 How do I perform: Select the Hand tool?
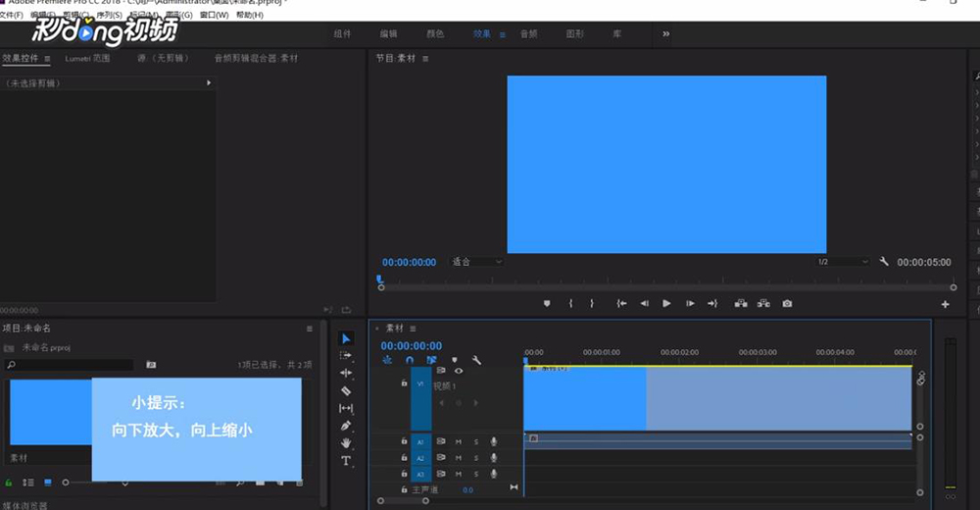pyautogui.click(x=346, y=443)
